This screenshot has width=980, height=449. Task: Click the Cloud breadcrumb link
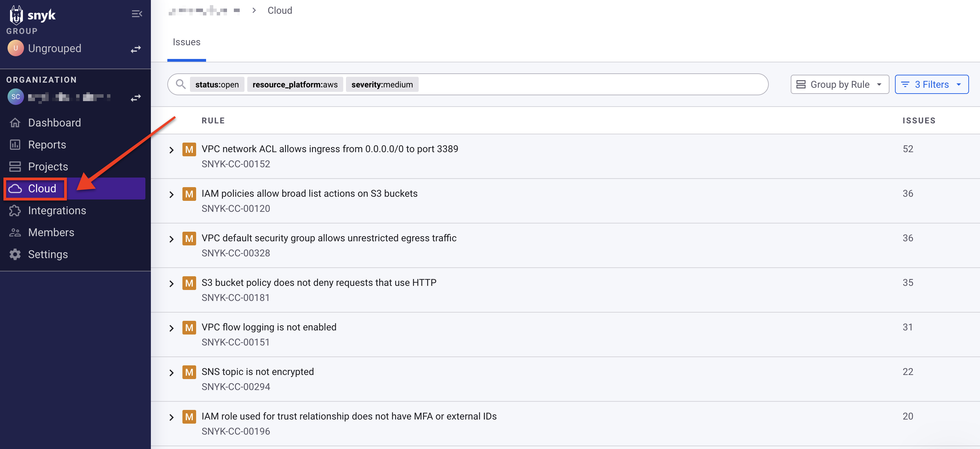click(x=279, y=11)
